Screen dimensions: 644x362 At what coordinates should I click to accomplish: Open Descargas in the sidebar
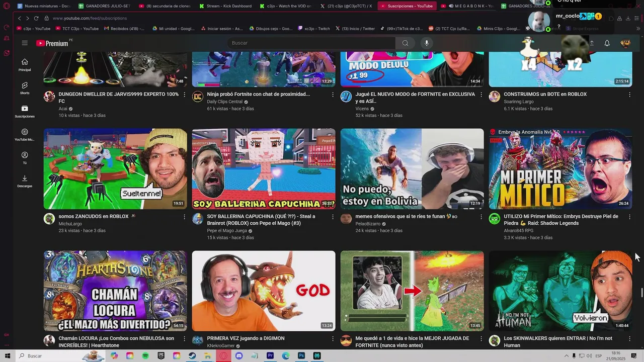[25, 182]
